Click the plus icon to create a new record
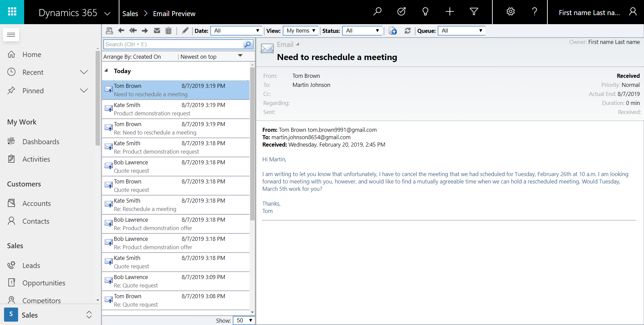Image resolution: width=644 pixels, height=325 pixels. [449, 11]
